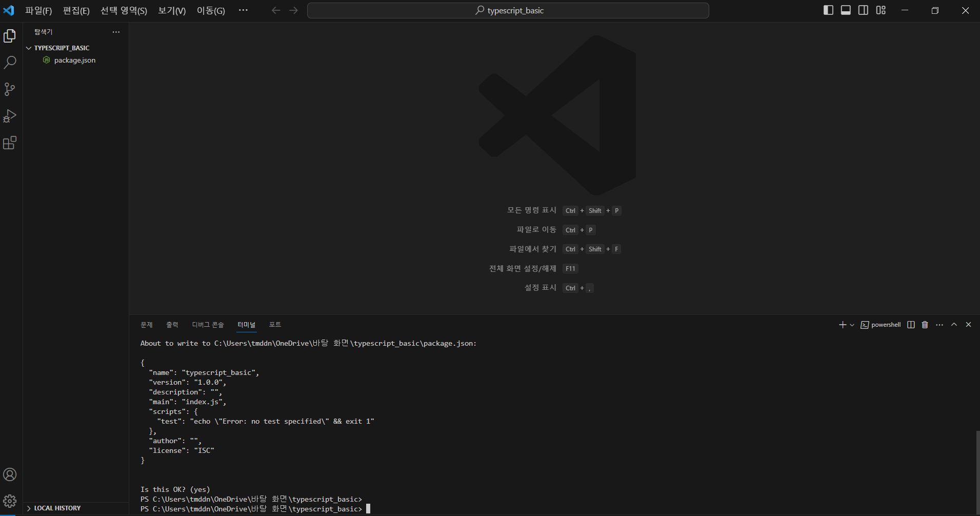Toggle bottom panel visibility

click(x=846, y=10)
